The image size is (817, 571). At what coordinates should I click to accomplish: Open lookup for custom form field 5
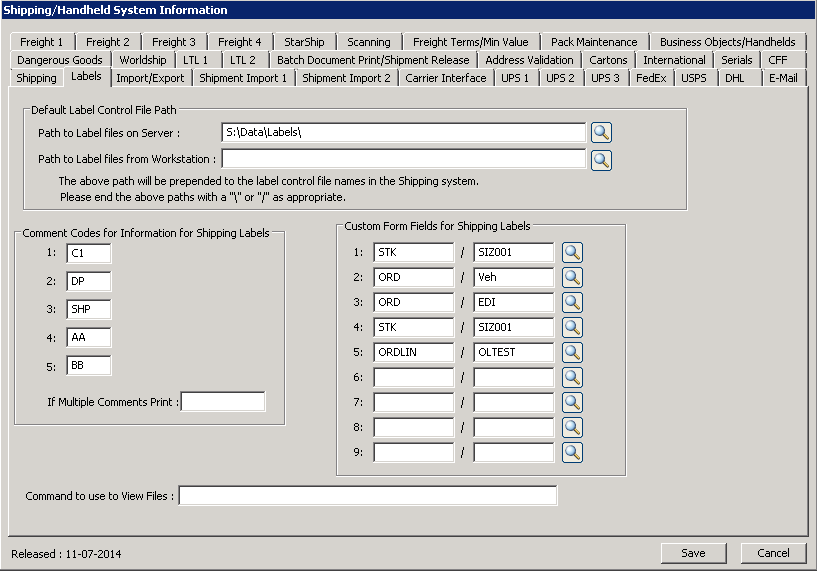click(572, 353)
